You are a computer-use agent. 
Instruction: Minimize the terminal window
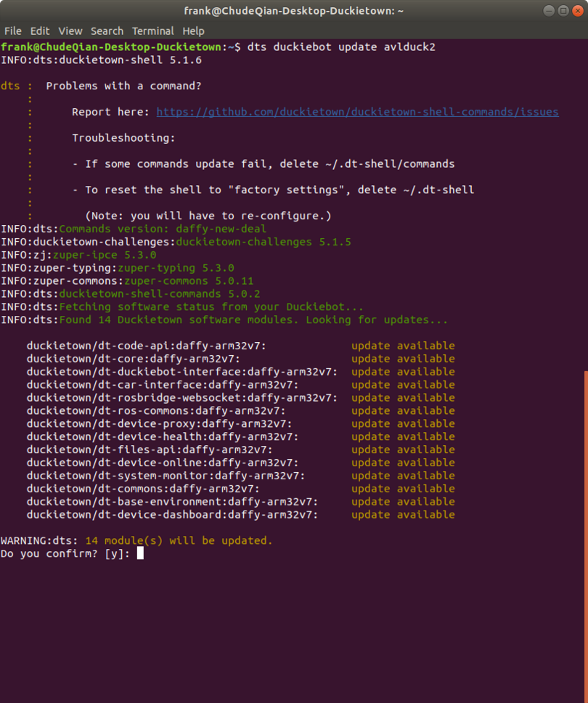point(549,11)
